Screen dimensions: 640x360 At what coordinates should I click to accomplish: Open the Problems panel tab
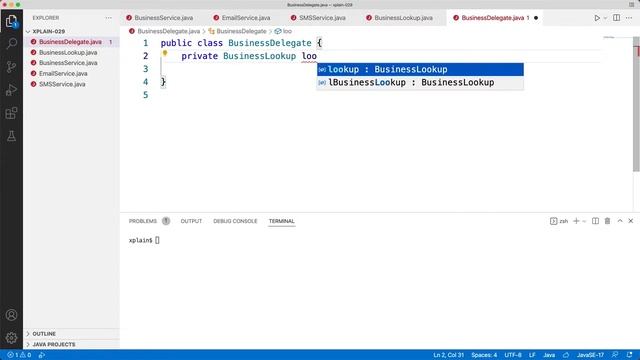(143, 221)
